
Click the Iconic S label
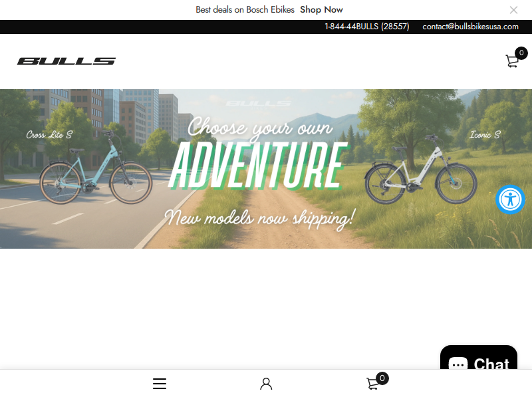click(x=485, y=135)
